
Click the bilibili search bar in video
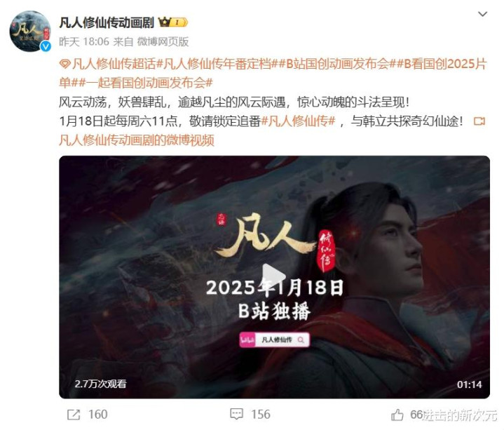(x=275, y=340)
